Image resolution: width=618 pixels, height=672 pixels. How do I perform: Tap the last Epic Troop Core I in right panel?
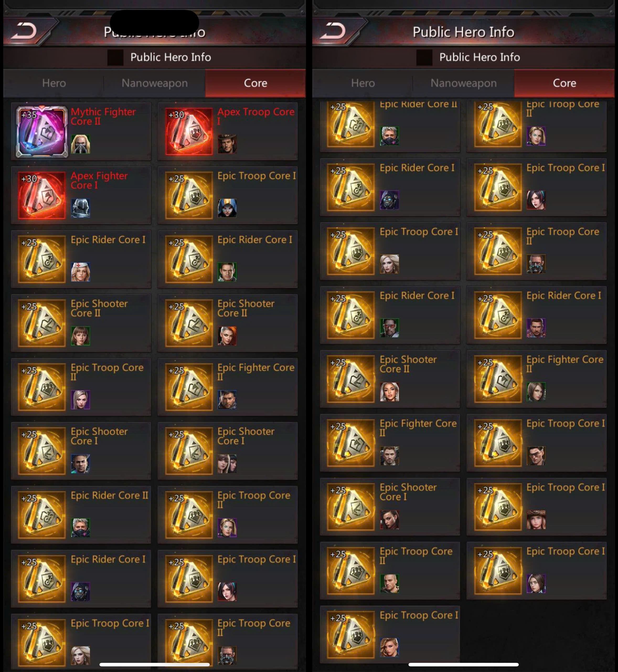[x=390, y=634]
